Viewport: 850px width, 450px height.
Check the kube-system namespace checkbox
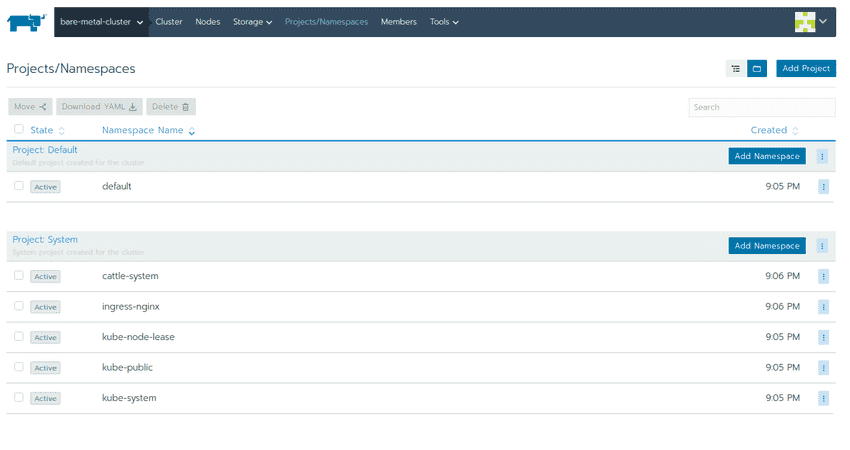point(19,398)
